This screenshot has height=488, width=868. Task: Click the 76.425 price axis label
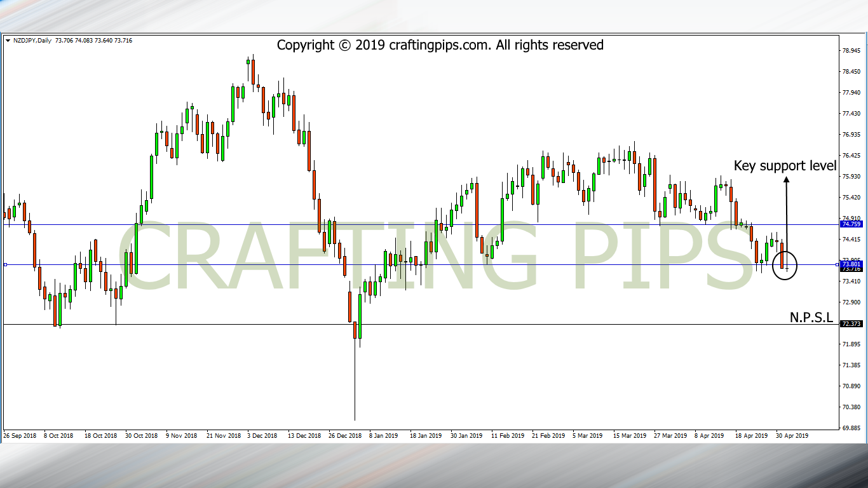coord(851,155)
